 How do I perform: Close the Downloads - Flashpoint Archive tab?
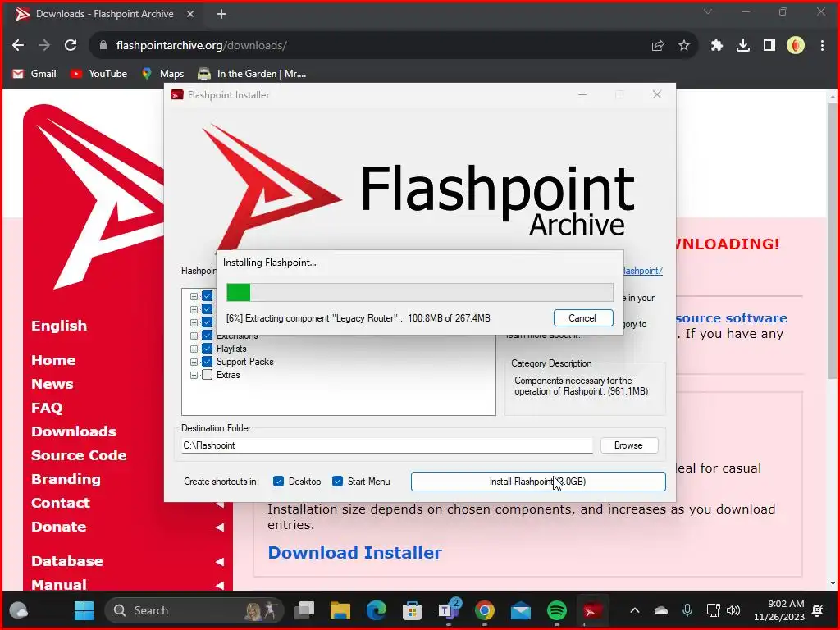coord(190,15)
